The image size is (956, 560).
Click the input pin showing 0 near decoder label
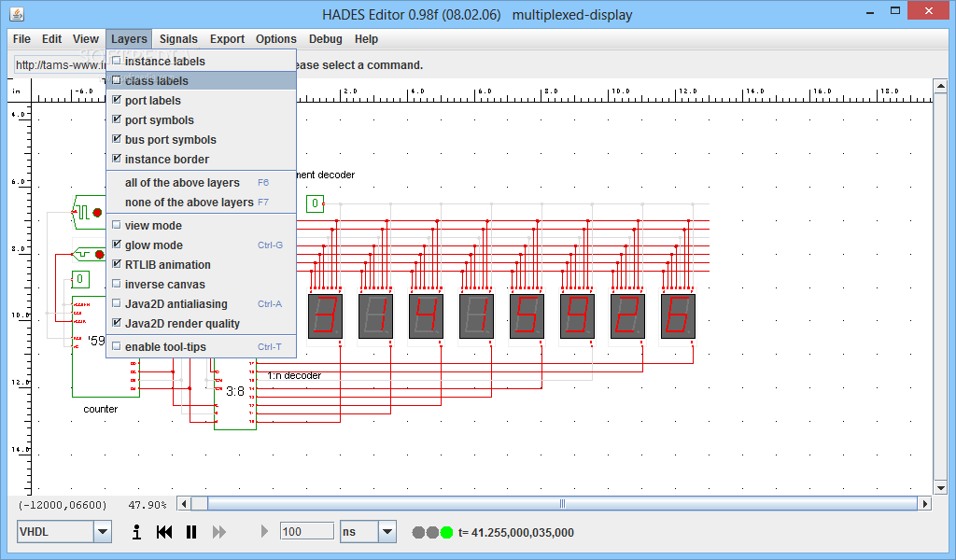click(315, 203)
